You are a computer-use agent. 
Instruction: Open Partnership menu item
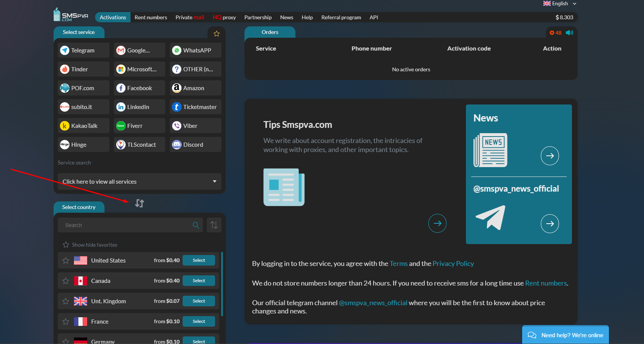[258, 17]
